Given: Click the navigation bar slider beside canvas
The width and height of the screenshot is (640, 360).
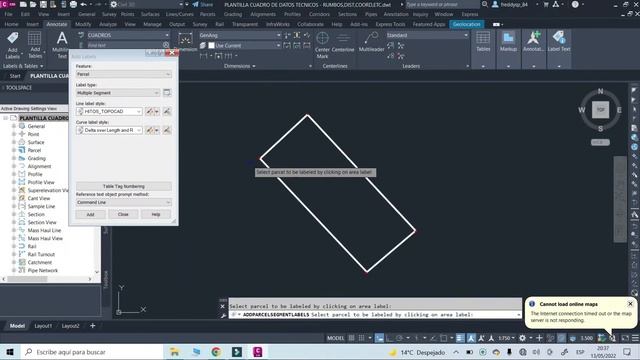Looking at the screenshot, I should pyautogui.click(x=620, y=199).
